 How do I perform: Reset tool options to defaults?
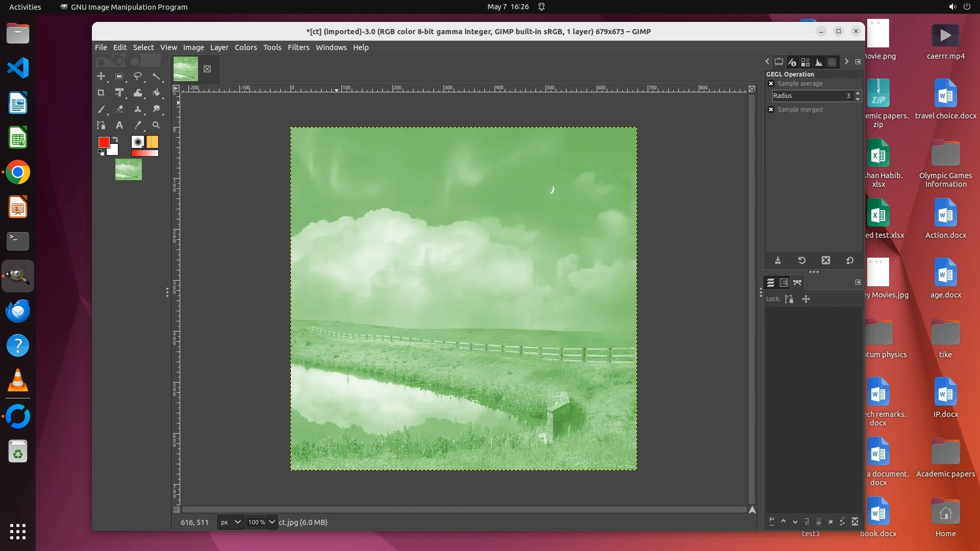point(850,261)
